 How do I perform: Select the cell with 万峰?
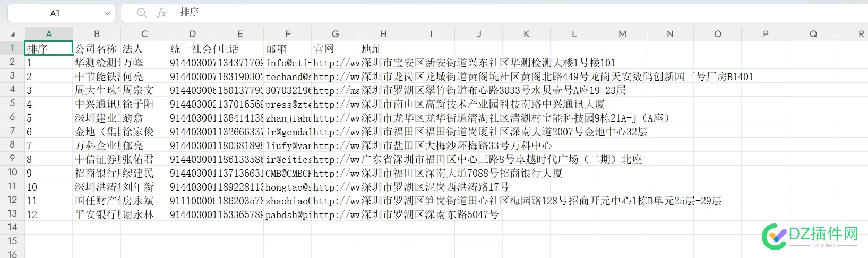click(x=144, y=62)
